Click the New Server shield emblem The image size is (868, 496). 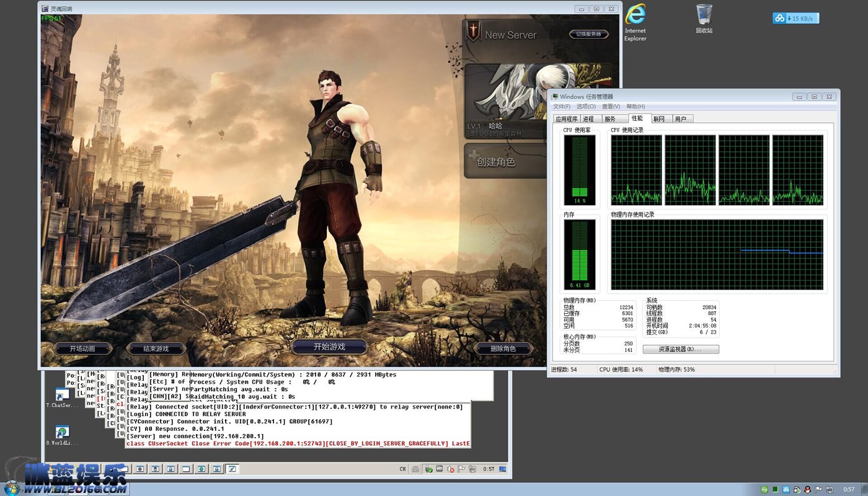(474, 31)
